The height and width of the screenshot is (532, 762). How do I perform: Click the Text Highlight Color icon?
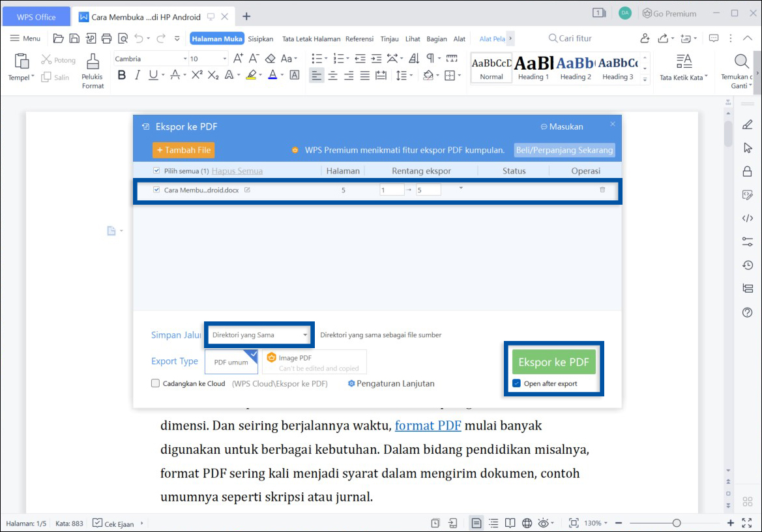[x=252, y=75]
